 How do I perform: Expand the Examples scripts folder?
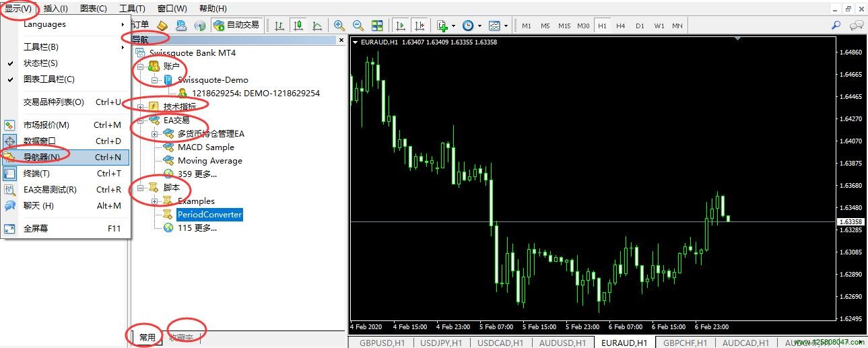pos(155,201)
